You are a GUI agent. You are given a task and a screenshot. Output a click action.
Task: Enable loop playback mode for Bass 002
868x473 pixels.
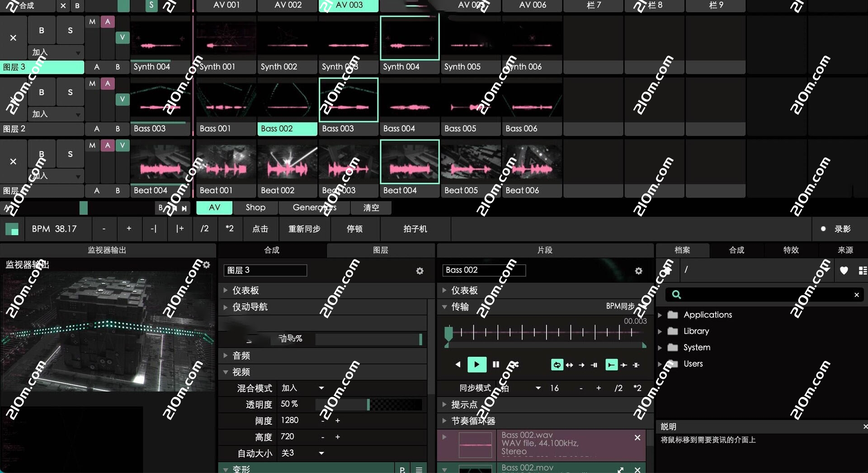point(557,365)
